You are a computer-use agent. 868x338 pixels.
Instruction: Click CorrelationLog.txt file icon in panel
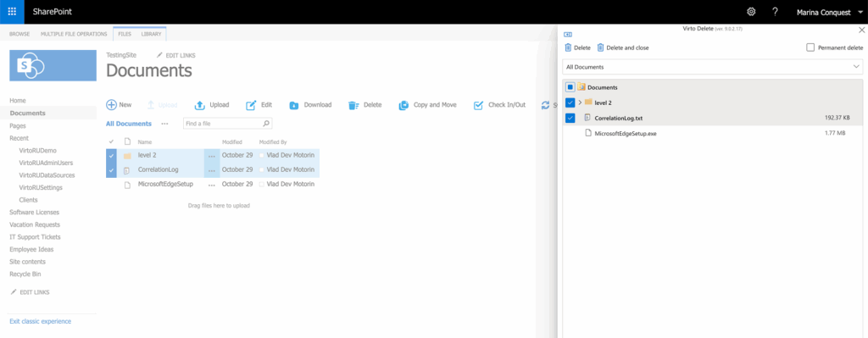588,118
